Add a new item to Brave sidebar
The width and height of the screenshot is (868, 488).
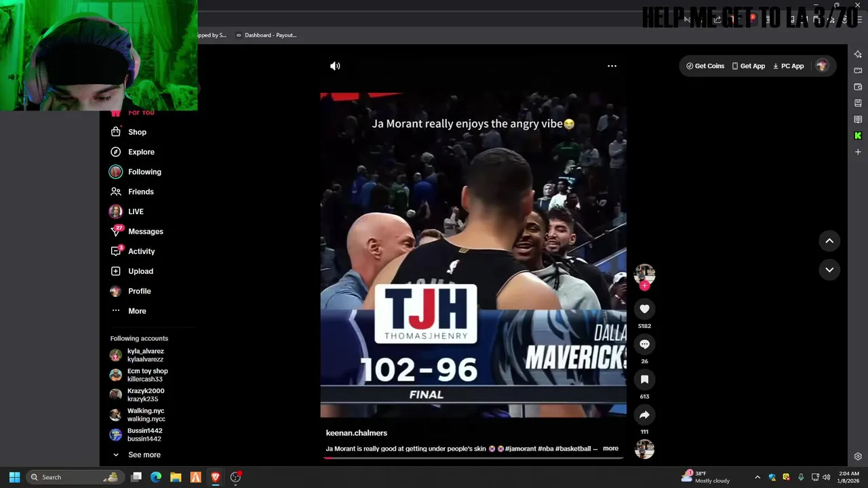pyautogui.click(x=858, y=152)
